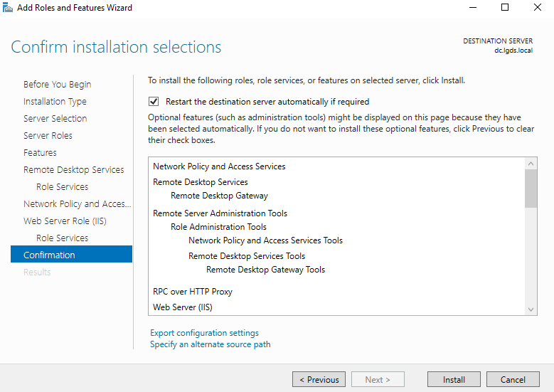The width and height of the screenshot is (554, 392).
Task: Click the scrollbar thumb in selections list
Action: 531,189
